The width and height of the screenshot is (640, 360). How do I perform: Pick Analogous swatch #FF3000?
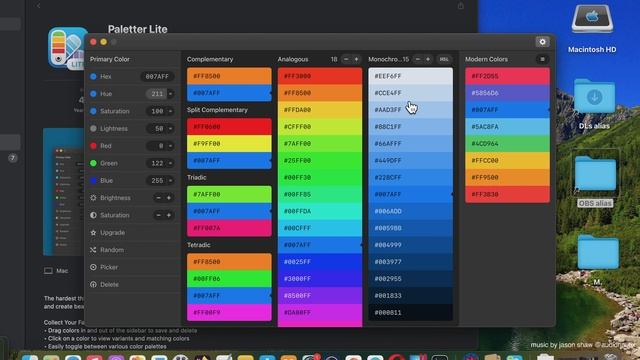[x=320, y=76]
